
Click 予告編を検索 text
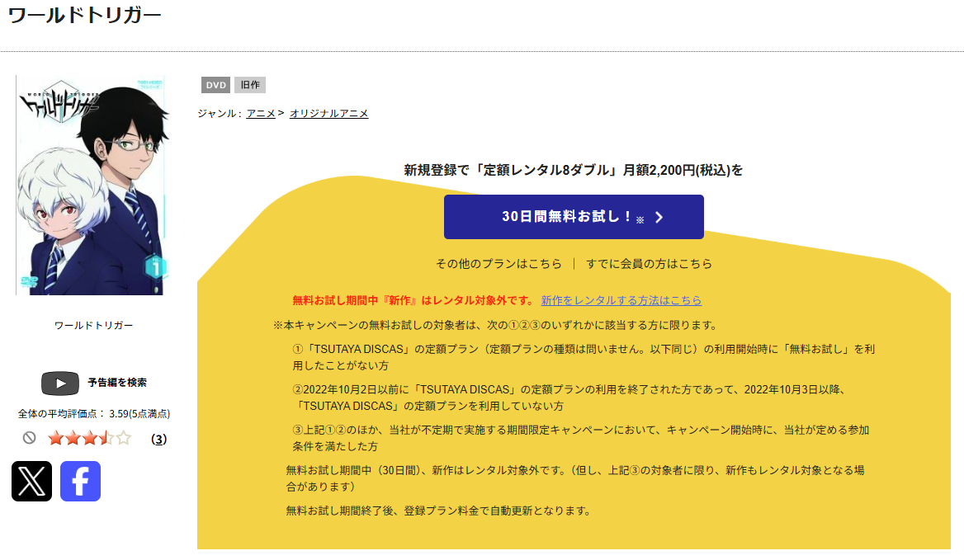pos(117,383)
